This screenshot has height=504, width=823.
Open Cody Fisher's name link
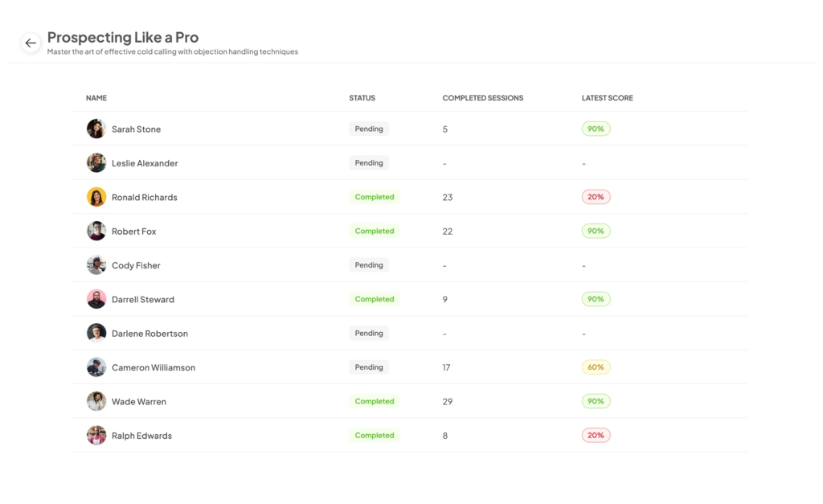tap(136, 265)
